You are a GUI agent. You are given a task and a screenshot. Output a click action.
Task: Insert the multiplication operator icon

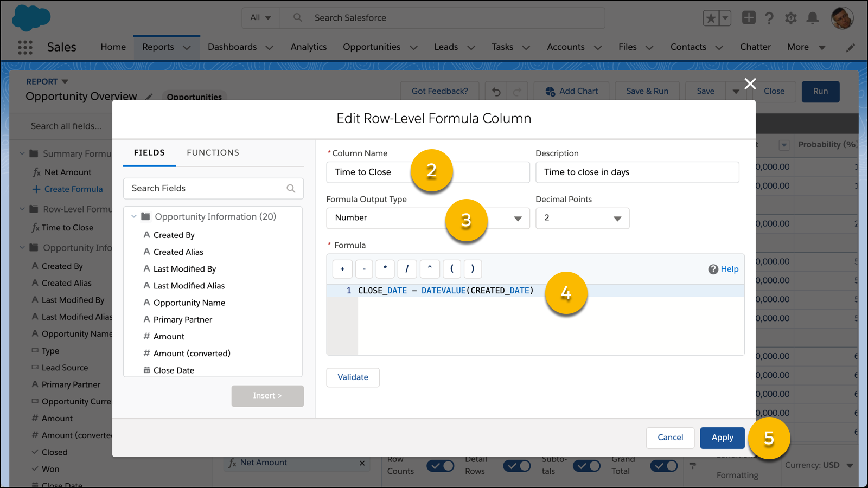(385, 269)
